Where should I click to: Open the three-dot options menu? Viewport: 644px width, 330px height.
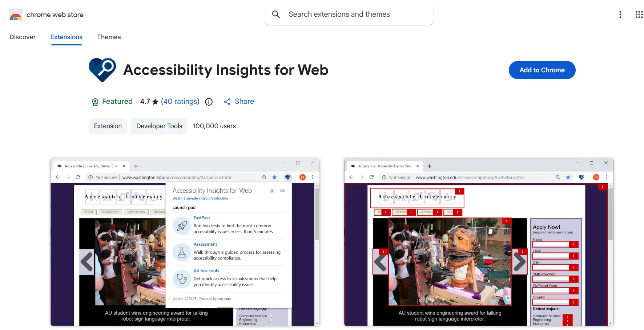coord(620,15)
